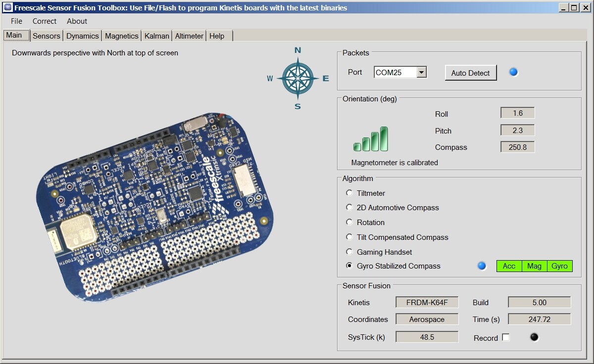Click the blue LED beside Gyro Stabilized Compass
Viewport: 594px width, 364px height.
(x=482, y=266)
